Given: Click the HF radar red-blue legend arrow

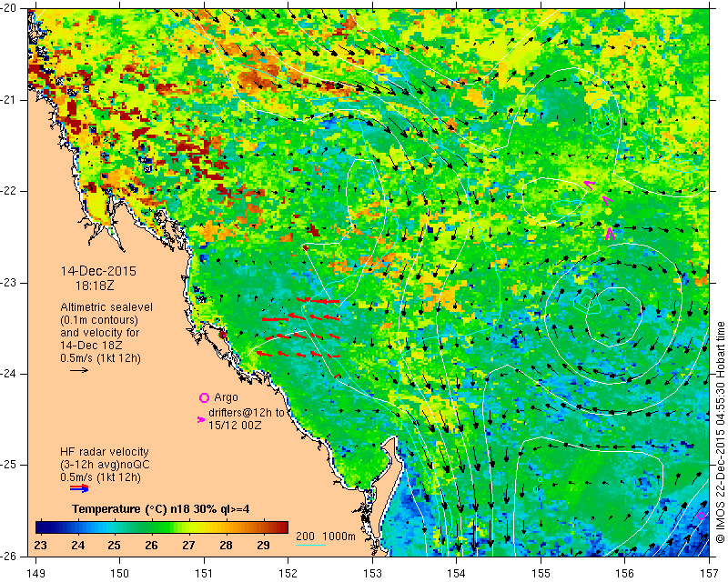Looking at the screenshot, I should [79, 488].
